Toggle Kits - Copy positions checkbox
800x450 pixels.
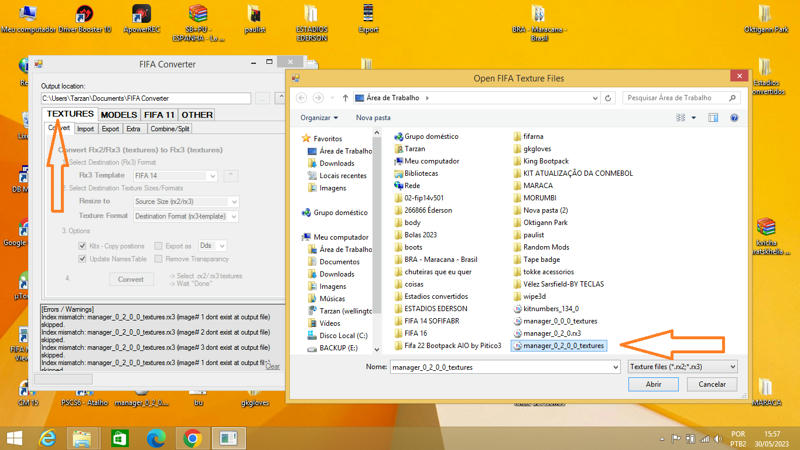[82, 246]
